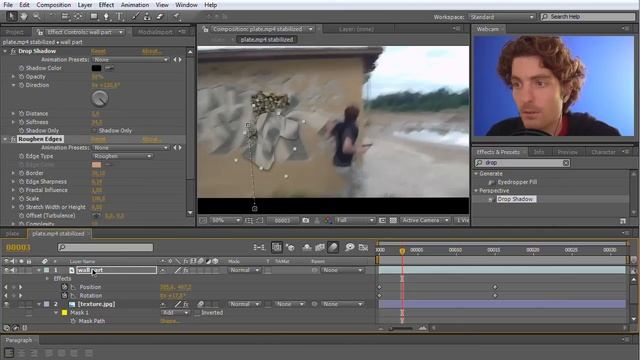Click About link for Drop Shadow
Screen dimensions: 640x360
coord(151,51)
